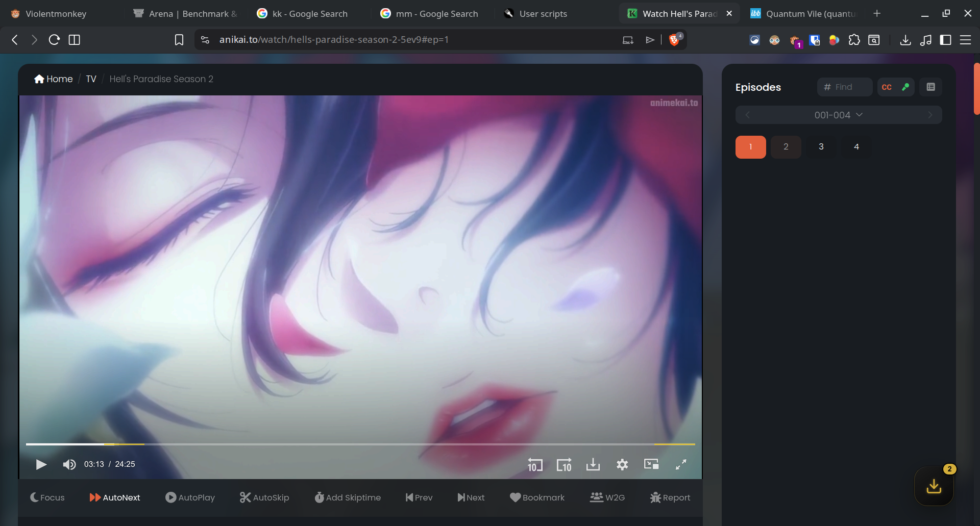980x526 pixels.
Task: Report an issue with this video
Action: (x=670, y=497)
